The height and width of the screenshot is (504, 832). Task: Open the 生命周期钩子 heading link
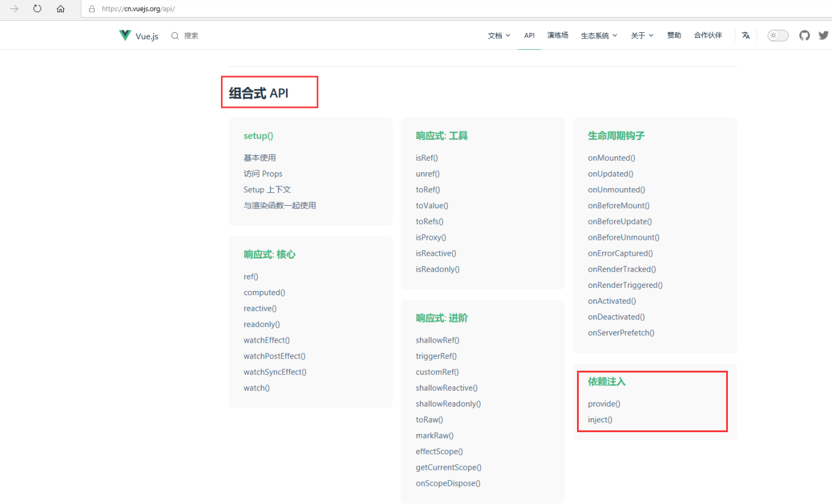click(x=616, y=136)
